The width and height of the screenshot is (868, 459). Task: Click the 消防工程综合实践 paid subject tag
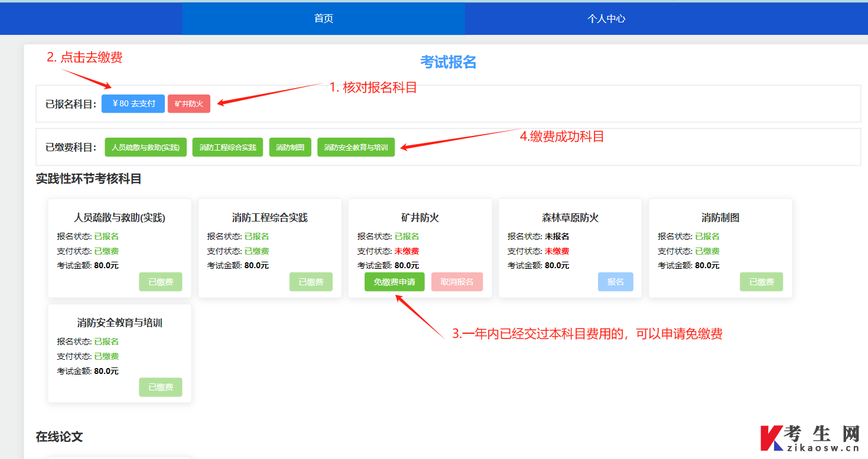[x=227, y=147]
